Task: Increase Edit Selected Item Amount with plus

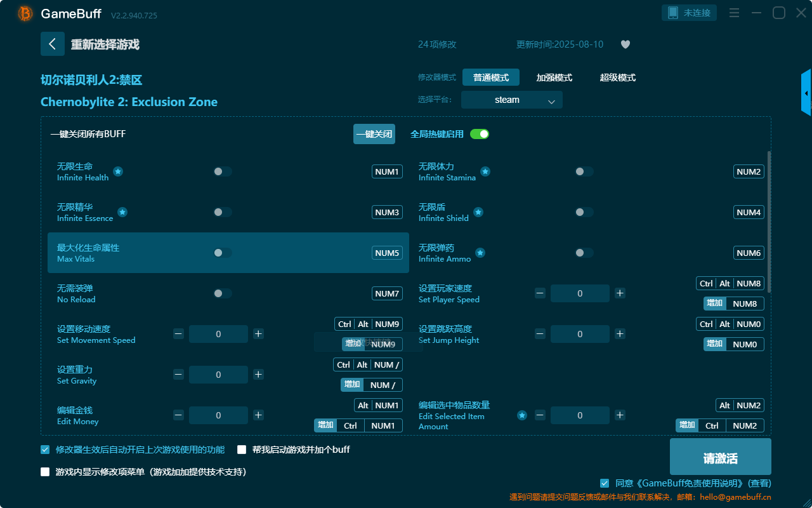Action: 620,415
